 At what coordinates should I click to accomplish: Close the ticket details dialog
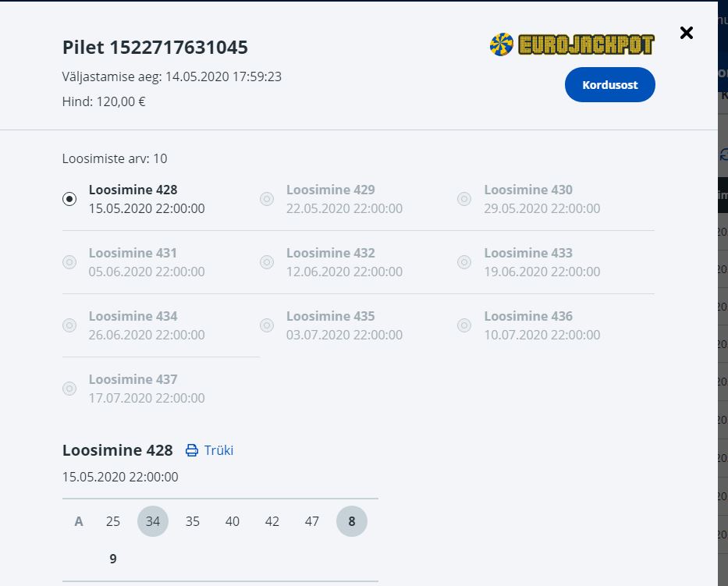click(x=687, y=33)
